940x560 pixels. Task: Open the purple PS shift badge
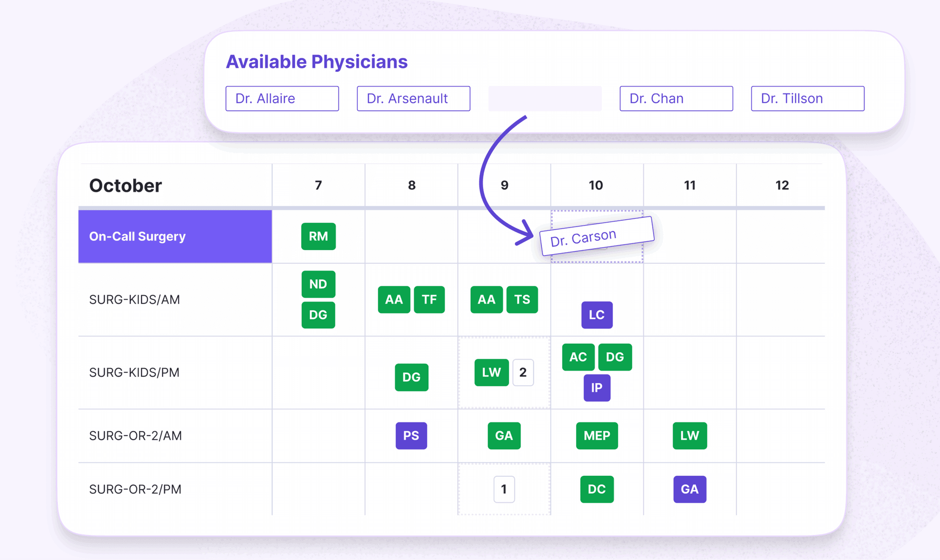pyautogui.click(x=411, y=436)
